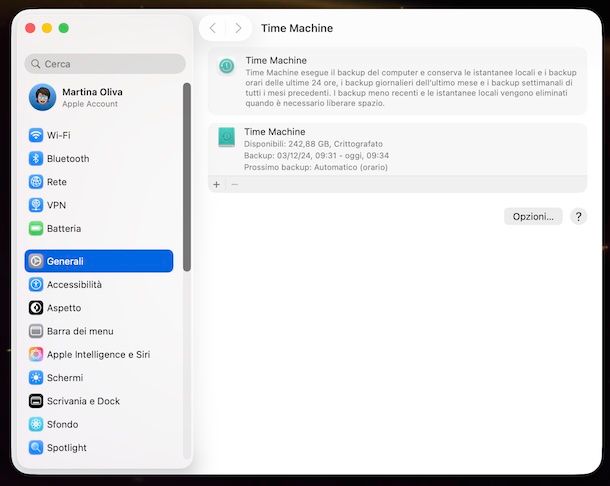Select Aspetto label in sidebar
The image size is (610, 486).
coord(64,308)
